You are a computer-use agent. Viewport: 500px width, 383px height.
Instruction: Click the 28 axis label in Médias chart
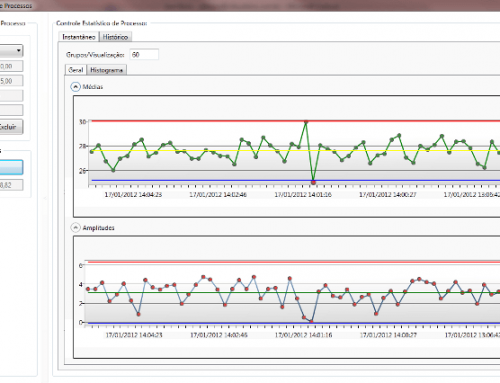coord(82,146)
